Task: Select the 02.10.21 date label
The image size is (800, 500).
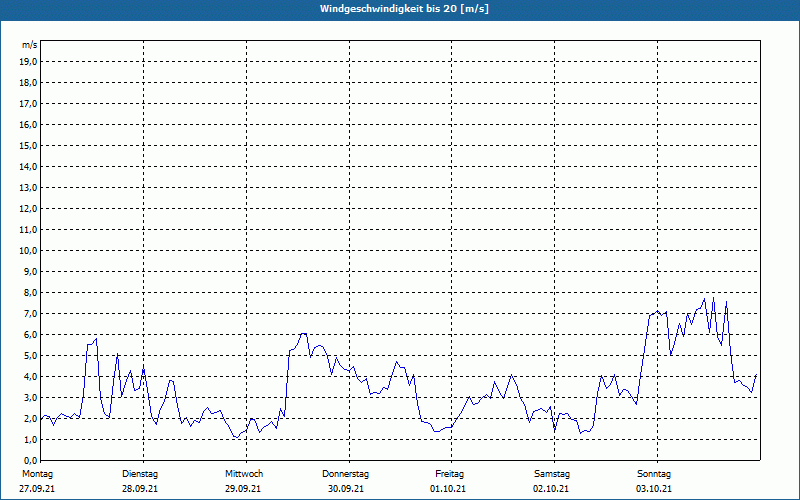Action: tap(551, 489)
